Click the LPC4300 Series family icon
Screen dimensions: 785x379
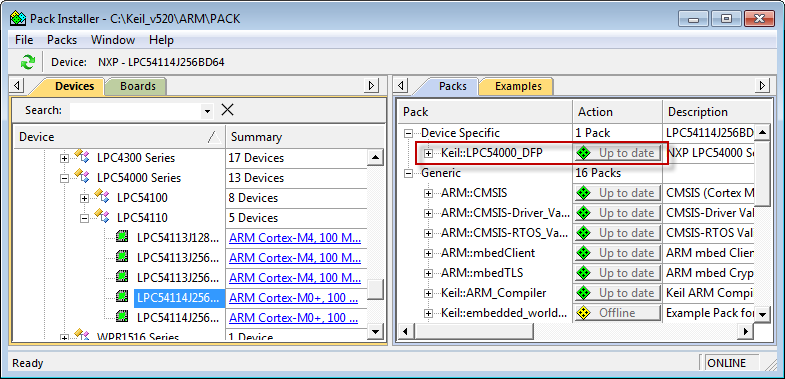tap(82, 157)
